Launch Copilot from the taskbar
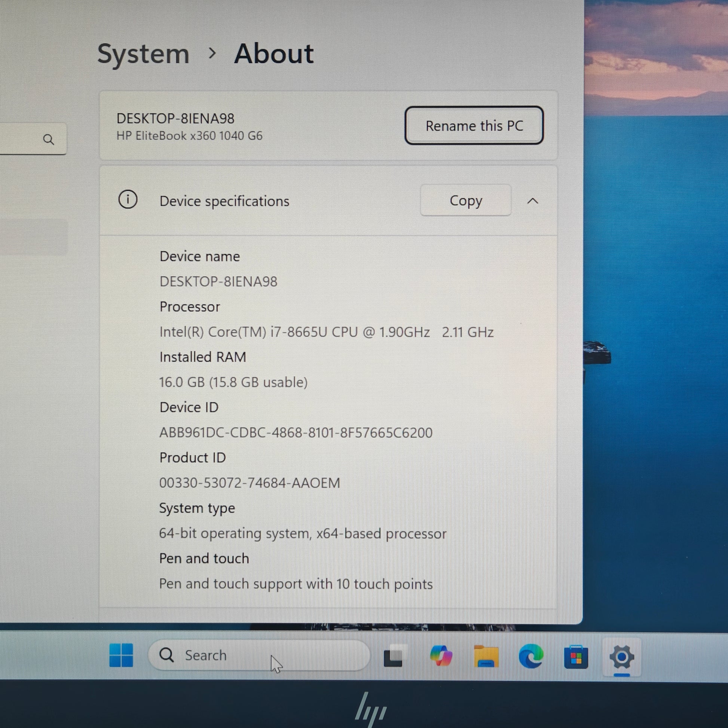Image resolution: width=728 pixels, height=728 pixels. click(x=441, y=656)
